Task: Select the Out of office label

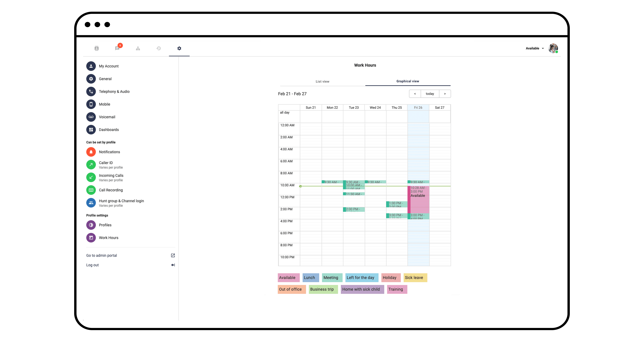Action: (292, 289)
